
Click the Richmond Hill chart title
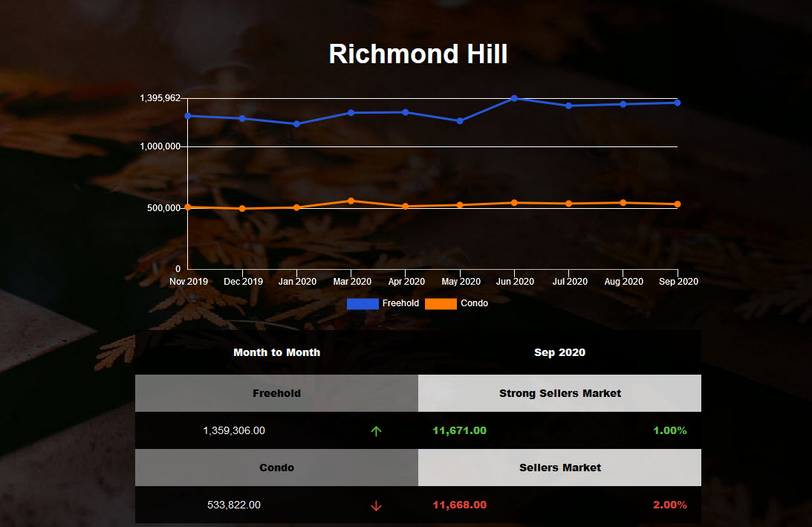418,54
